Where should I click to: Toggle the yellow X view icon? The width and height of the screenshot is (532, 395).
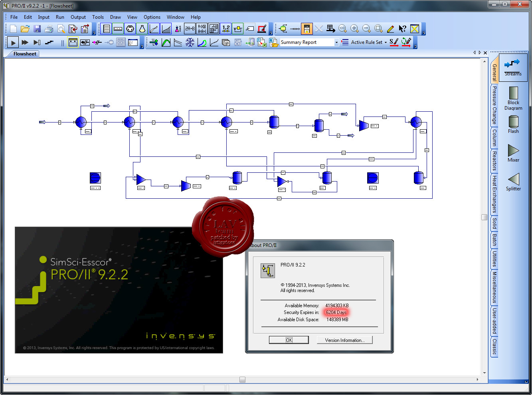click(415, 29)
